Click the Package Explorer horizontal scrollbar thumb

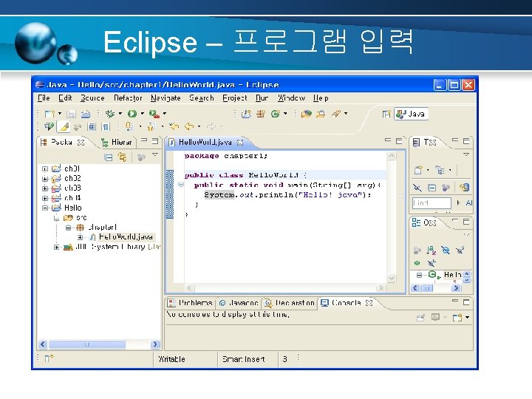[87, 344]
